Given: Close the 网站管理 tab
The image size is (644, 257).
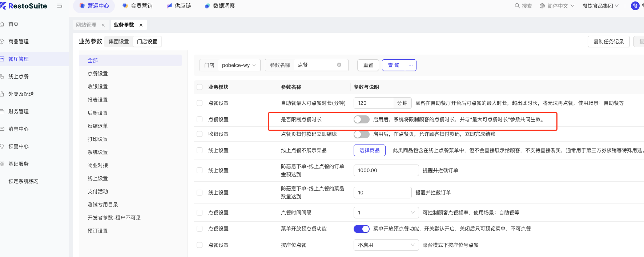Looking at the screenshot, I should click(103, 25).
